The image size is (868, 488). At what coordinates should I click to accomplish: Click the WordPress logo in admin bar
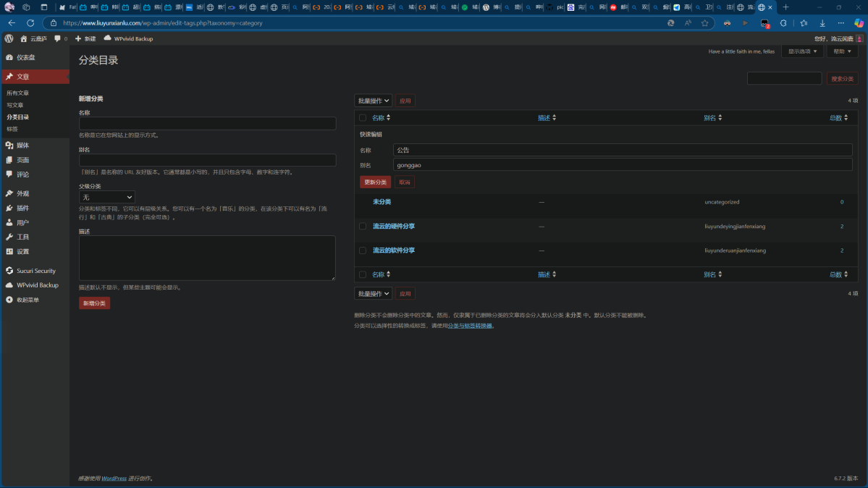coord(9,38)
